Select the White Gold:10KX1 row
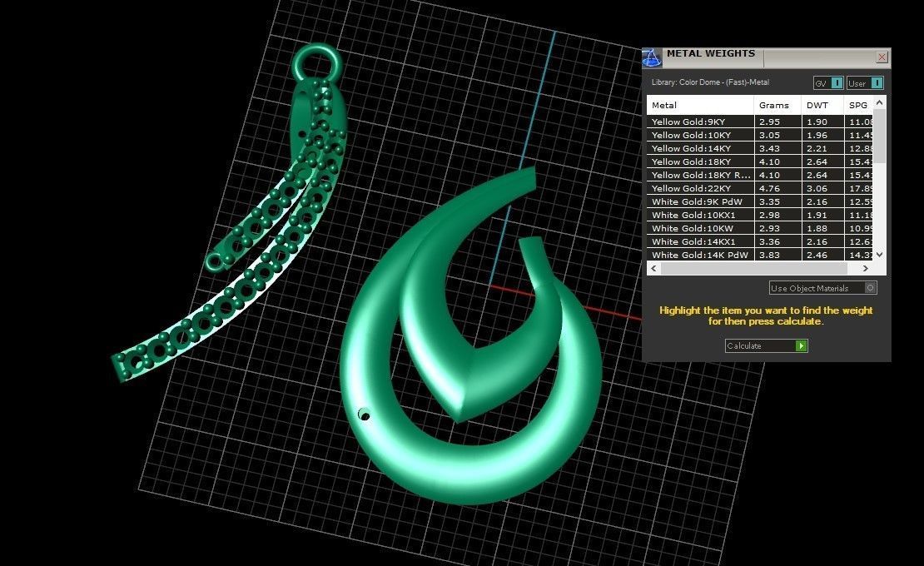The width and height of the screenshot is (924, 566). click(759, 215)
